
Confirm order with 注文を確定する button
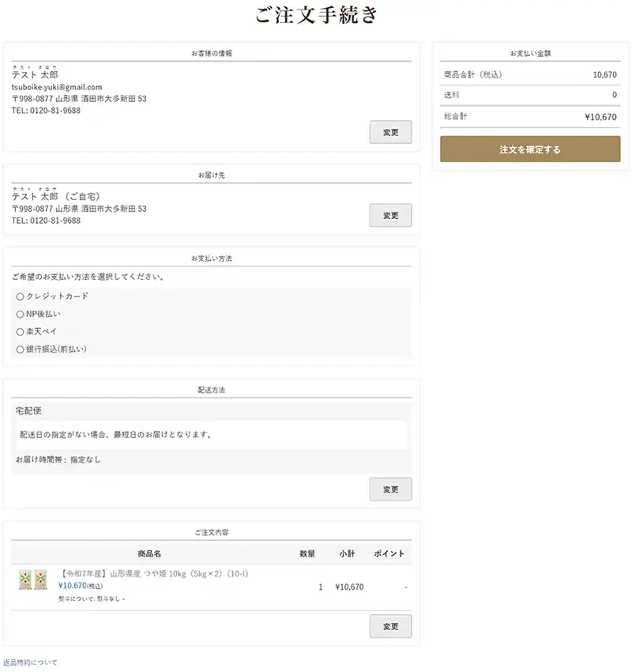530,149
